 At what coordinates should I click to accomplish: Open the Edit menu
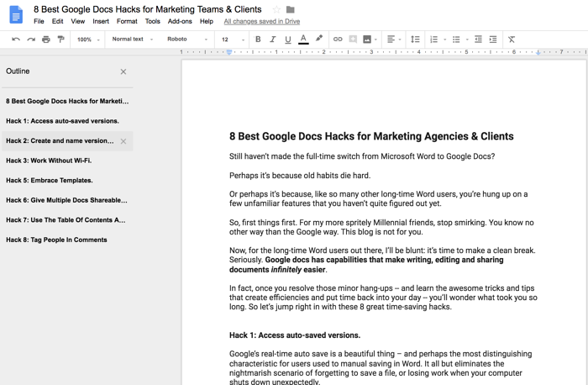tap(57, 21)
